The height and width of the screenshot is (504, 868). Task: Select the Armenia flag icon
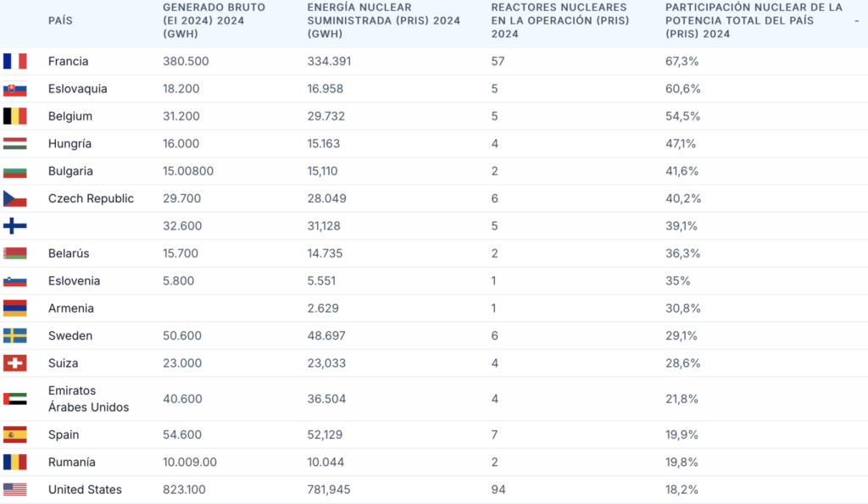(x=15, y=308)
